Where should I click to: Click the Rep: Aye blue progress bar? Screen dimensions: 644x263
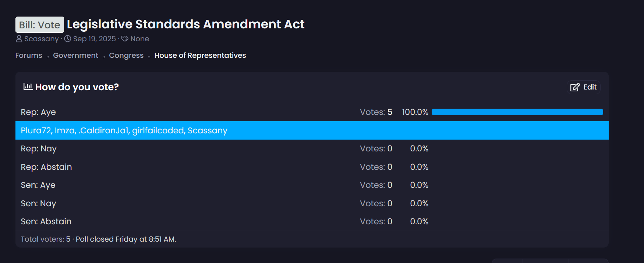click(x=517, y=112)
